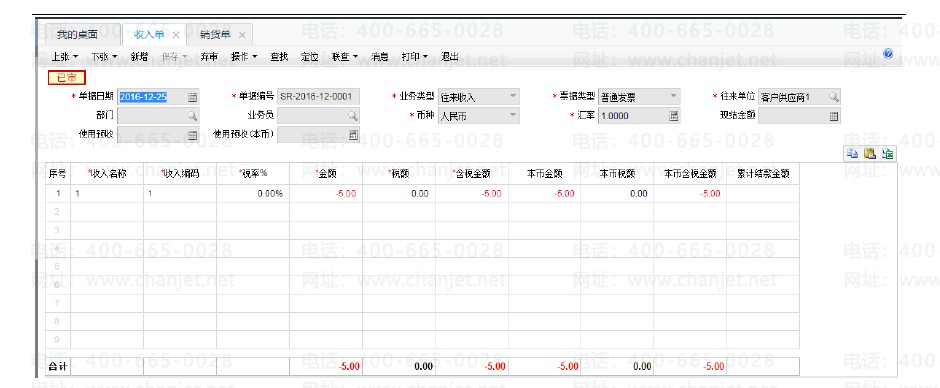
Task: Click the 退出 toolbar button
Action: (x=450, y=57)
